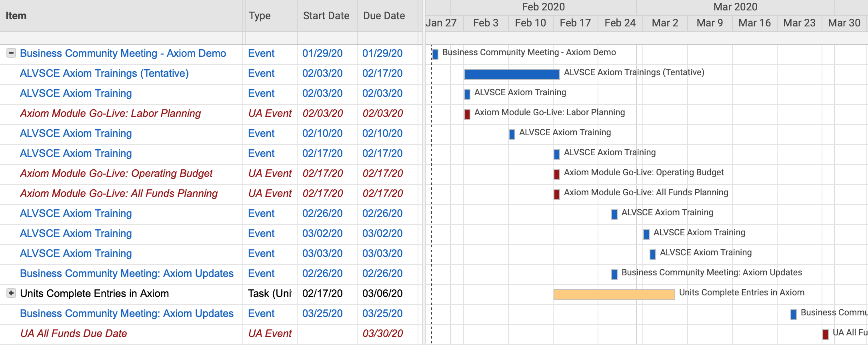Select the Units Complete Entries in Axiom item

[94, 293]
